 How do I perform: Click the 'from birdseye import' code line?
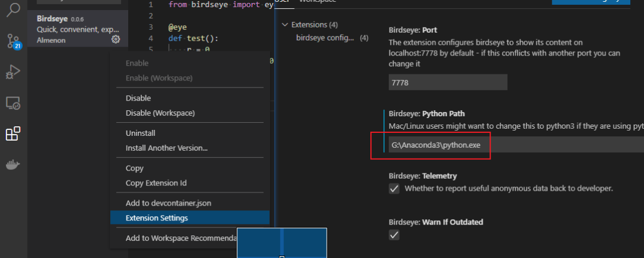coord(221,5)
